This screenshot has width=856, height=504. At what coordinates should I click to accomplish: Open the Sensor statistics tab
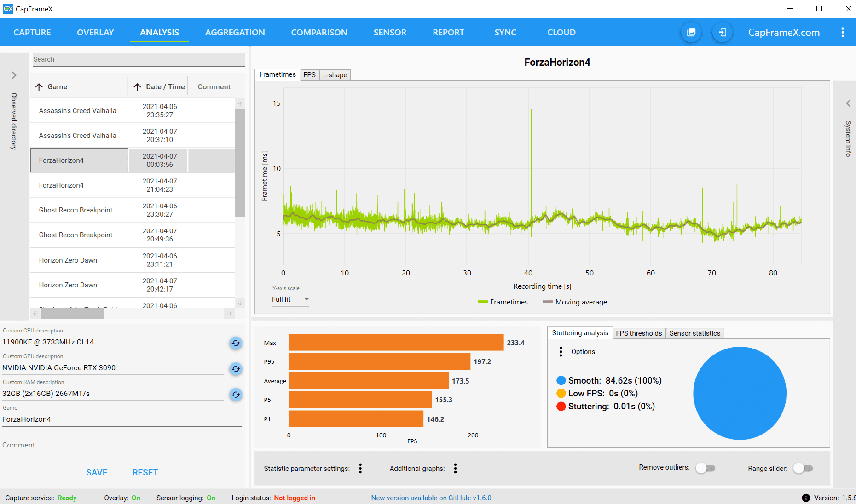695,333
